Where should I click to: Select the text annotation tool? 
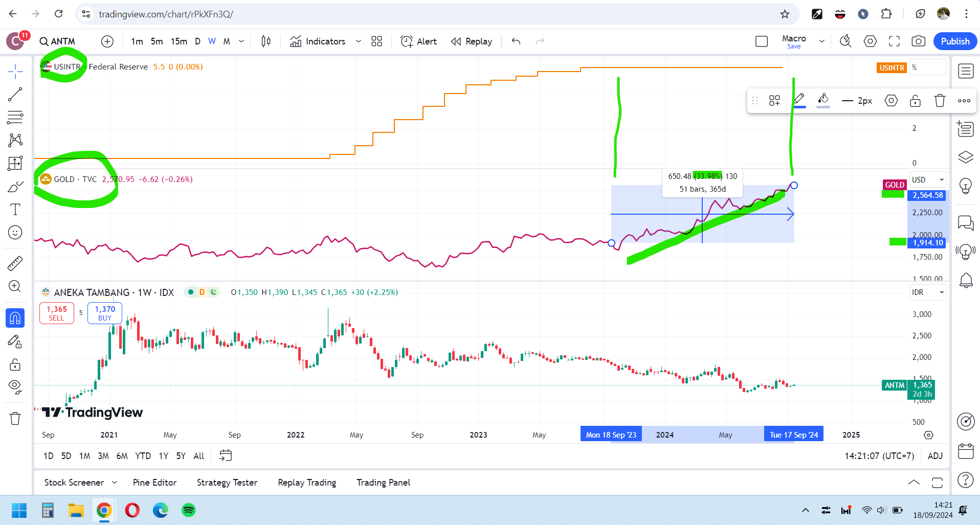click(x=15, y=210)
